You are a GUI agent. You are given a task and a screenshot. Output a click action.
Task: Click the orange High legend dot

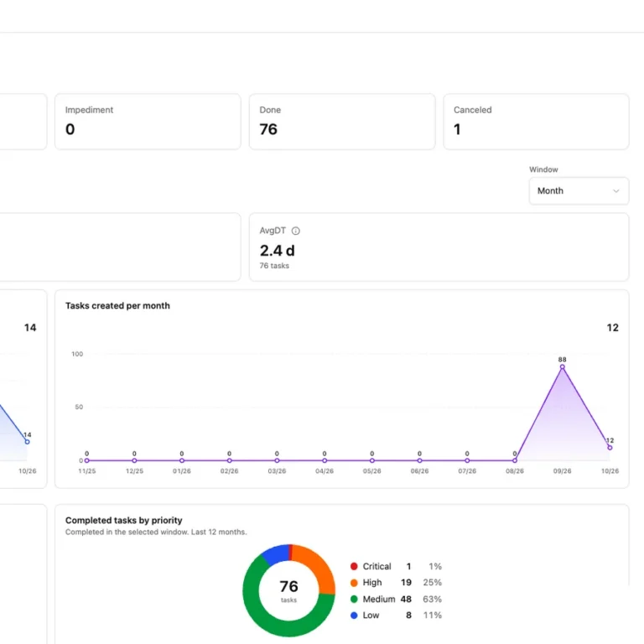point(354,583)
